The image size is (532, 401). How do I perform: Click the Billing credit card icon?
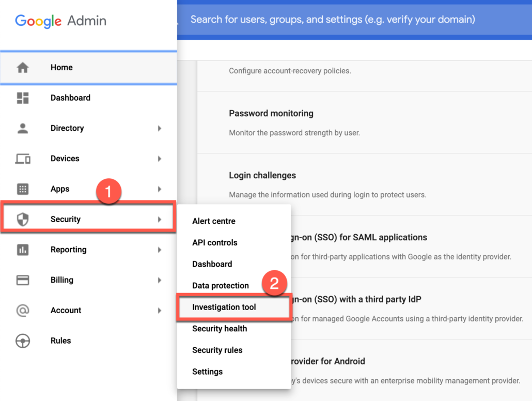pyautogui.click(x=23, y=280)
